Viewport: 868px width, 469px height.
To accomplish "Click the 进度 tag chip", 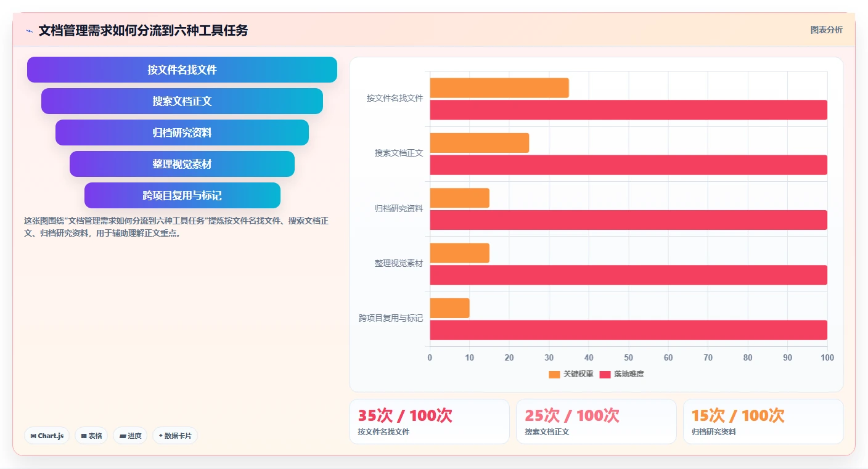I will point(130,436).
